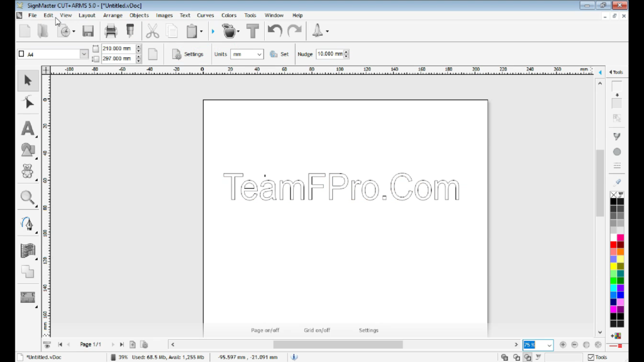Select the Zoom magnifier tool
644x362 pixels.
28,198
